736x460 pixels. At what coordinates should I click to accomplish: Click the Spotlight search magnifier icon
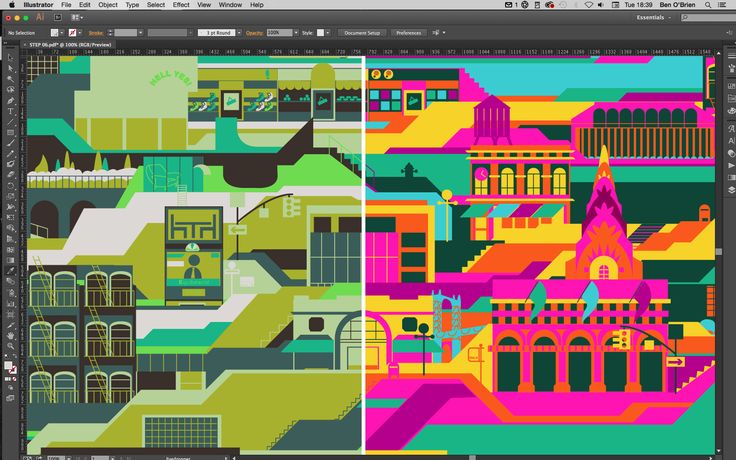click(x=707, y=5)
